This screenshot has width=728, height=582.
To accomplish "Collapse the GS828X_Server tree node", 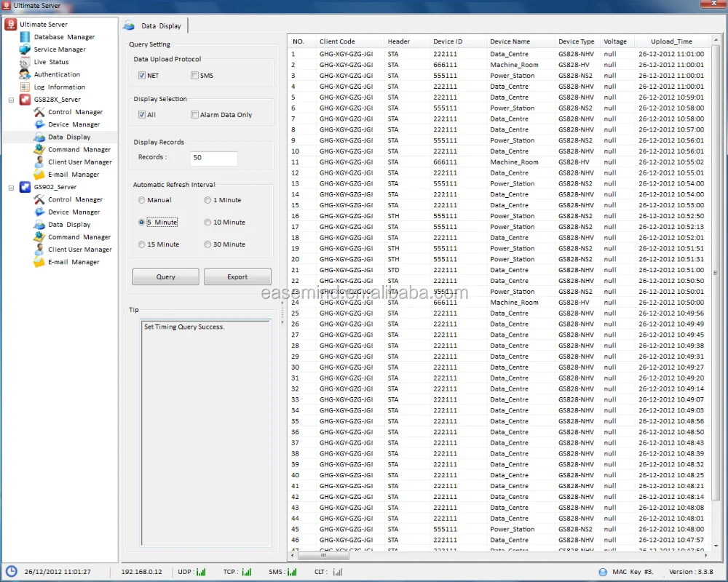I will point(12,100).
